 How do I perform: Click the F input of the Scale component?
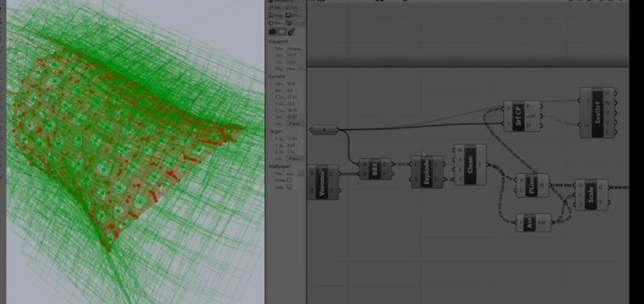pos(581,204)
